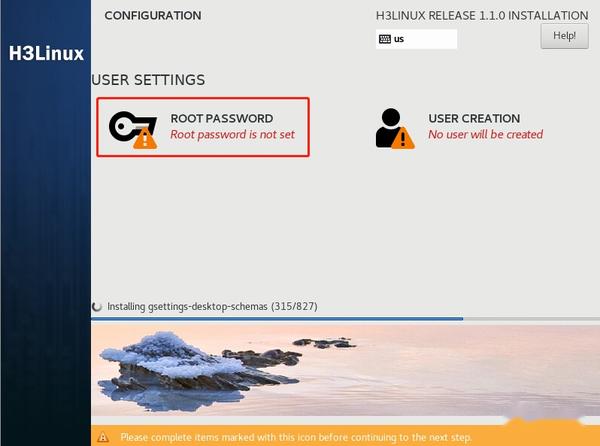
Task: Open the Help! button
Action: 564,36
